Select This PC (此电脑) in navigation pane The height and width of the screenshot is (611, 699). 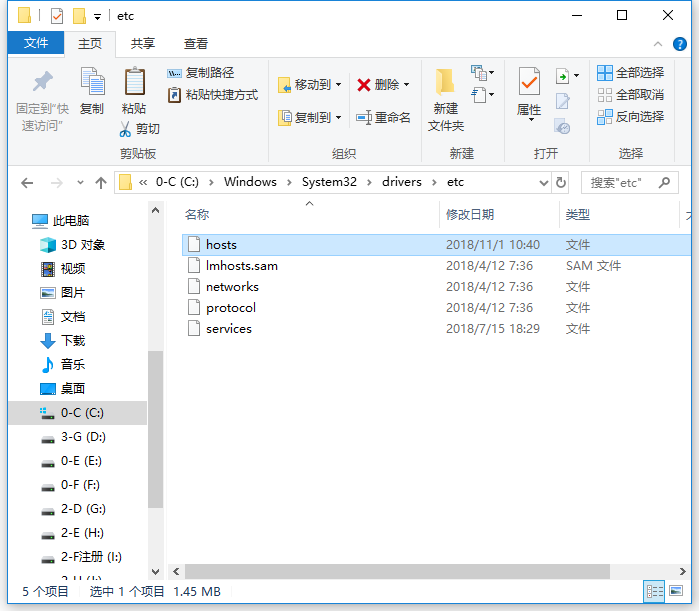click(x=61, y=221)
